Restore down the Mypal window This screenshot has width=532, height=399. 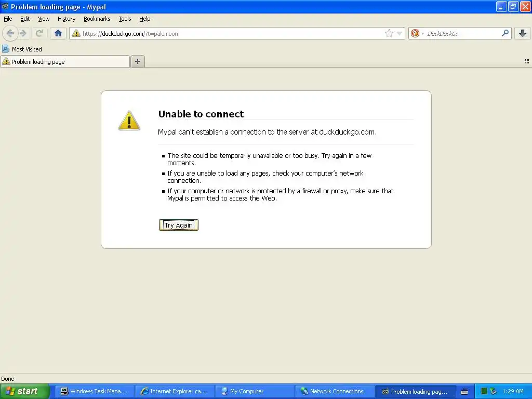pos(513,6)
